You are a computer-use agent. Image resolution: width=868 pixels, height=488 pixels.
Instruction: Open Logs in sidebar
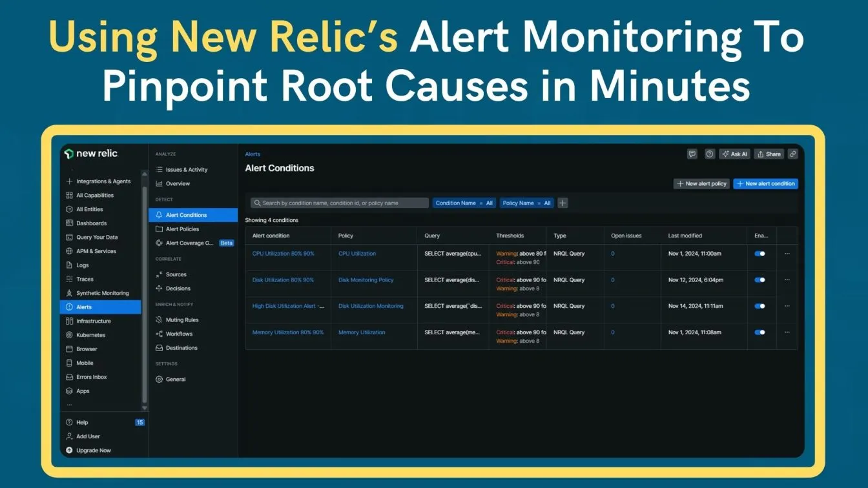(x=78, y=265)
